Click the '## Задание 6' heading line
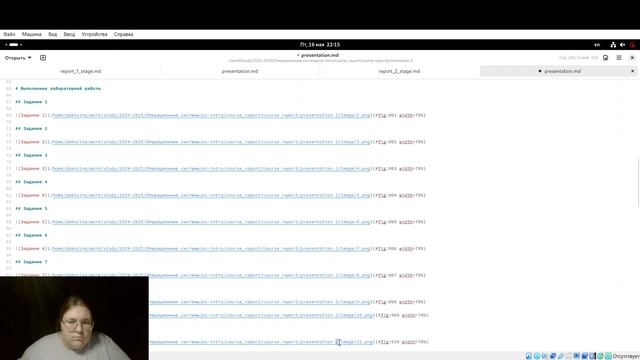This screenshot has width=640, height=360. click(31, 235)
